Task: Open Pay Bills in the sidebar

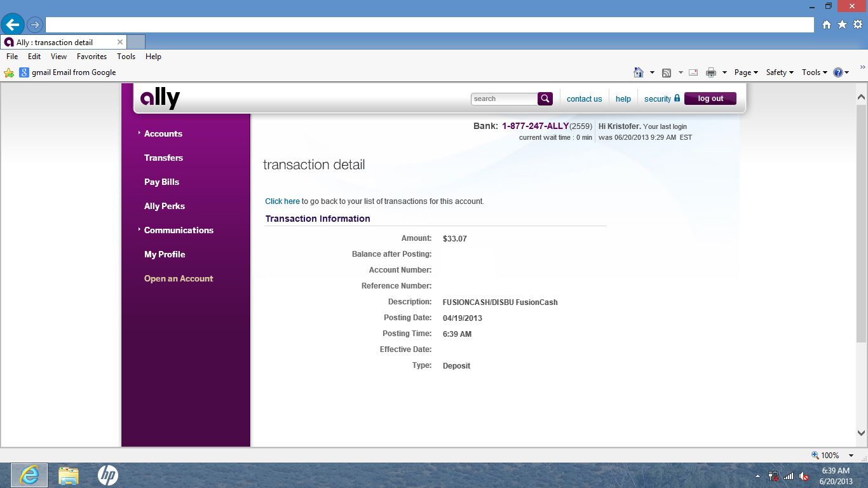Action: click(161, 182)
